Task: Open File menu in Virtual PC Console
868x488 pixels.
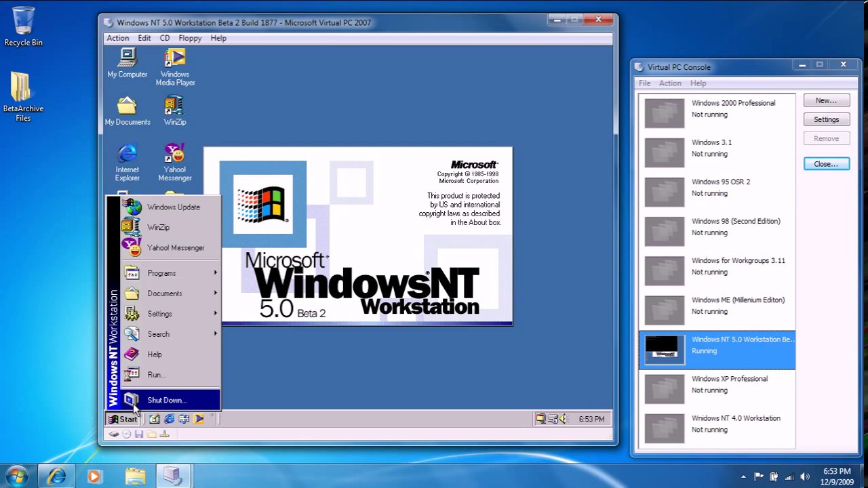Action: (644, 83)
